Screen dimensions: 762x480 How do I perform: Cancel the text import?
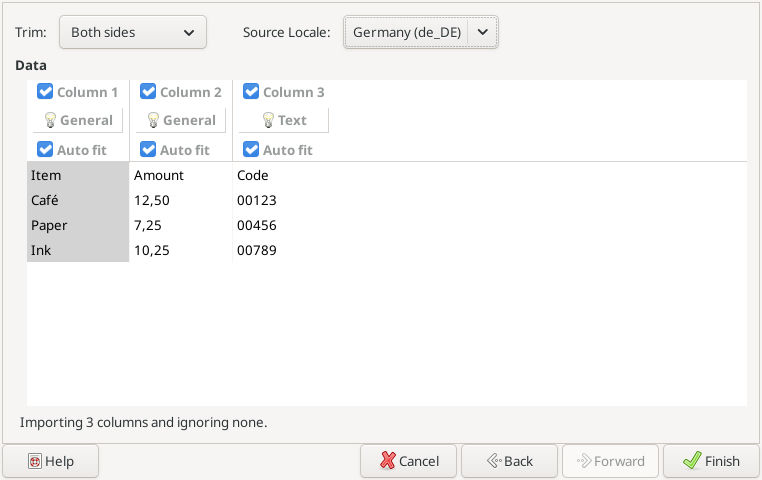pyautogui.click(x=408, y=461)
